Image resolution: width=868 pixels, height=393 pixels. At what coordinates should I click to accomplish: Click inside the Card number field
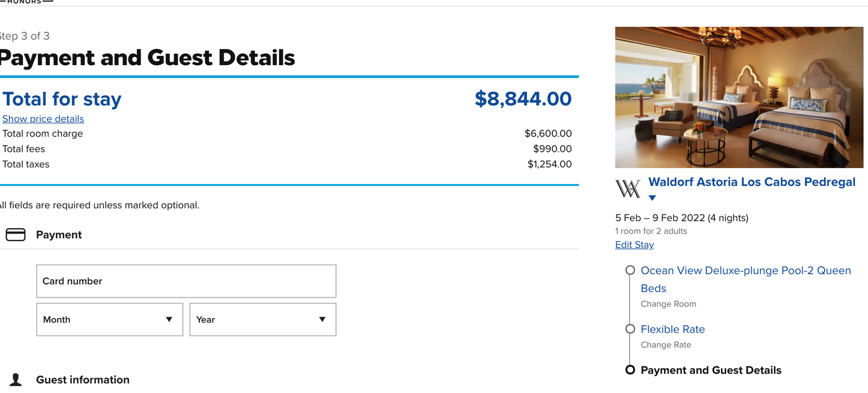point(186,281)
